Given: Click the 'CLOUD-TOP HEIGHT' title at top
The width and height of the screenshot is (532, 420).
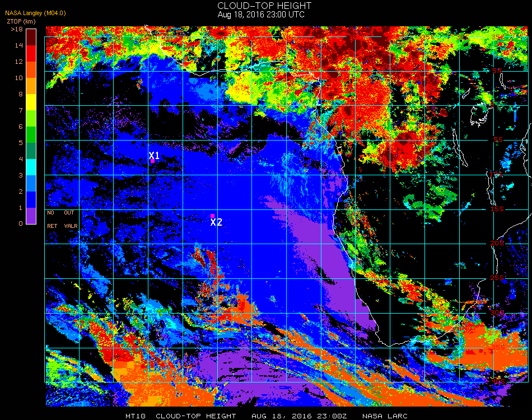Looking at the screenshot, I should pos(264,6).
